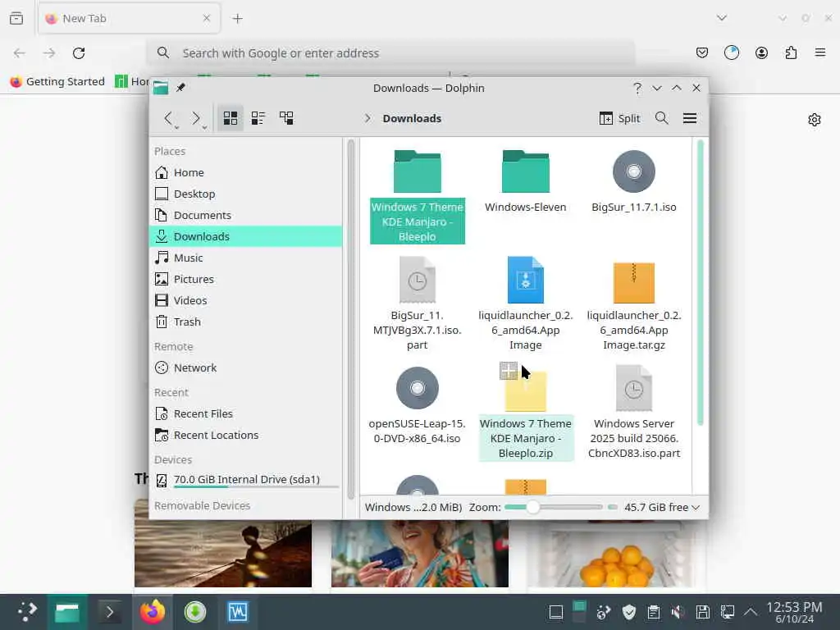Expand hidden system tray icons arrow

[x=751, y=612]
